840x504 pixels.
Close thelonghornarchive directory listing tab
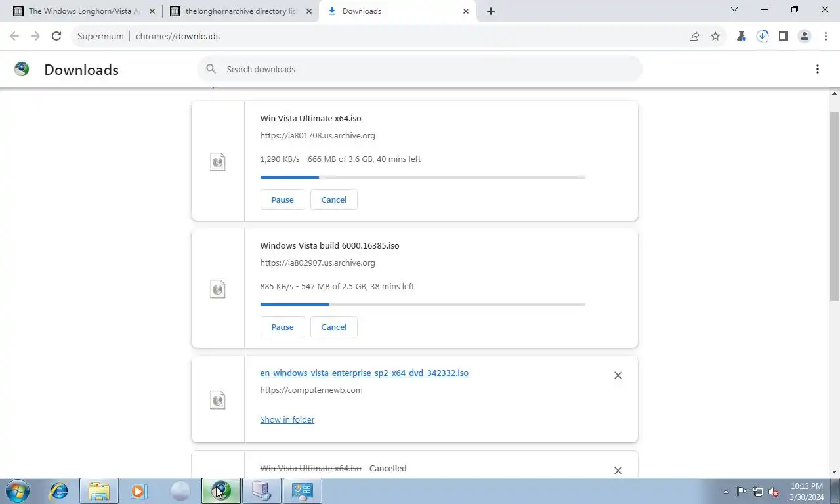point(309,11)
